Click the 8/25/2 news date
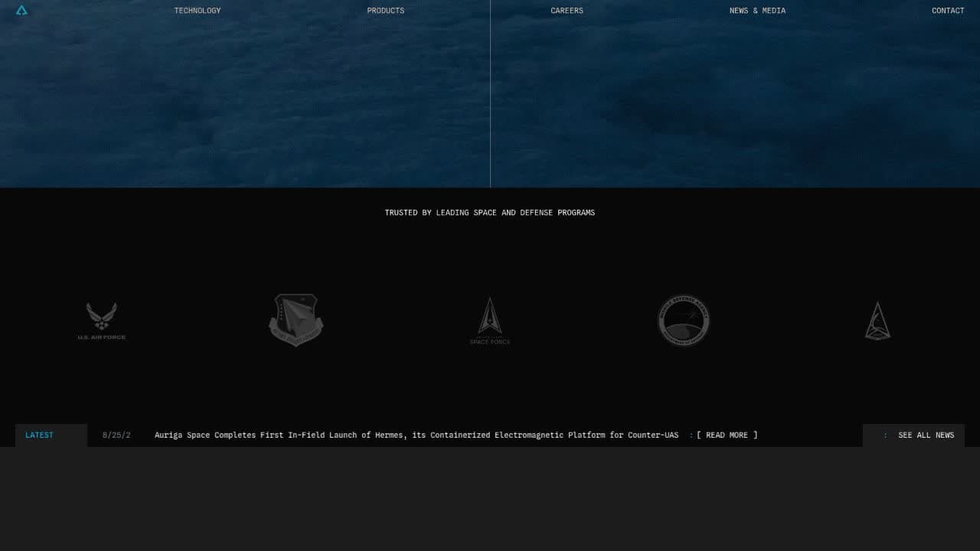This screenshot has width=980, height=551. [x=116, y=435]
